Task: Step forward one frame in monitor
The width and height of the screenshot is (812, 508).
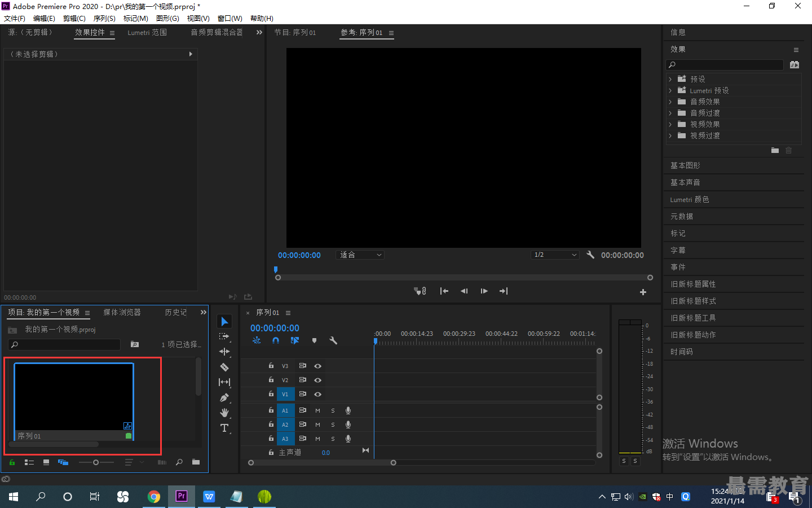Action: [x=484, y=291]
